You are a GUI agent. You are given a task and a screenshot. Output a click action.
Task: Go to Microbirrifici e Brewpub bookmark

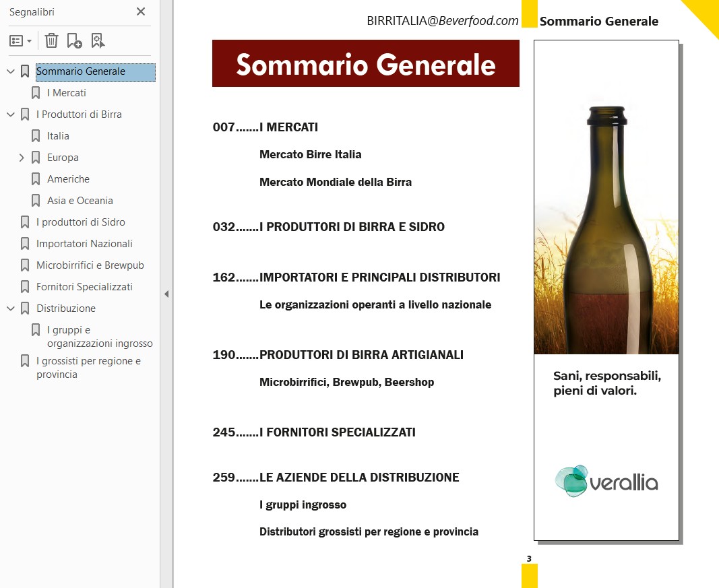tap(90, 265)
